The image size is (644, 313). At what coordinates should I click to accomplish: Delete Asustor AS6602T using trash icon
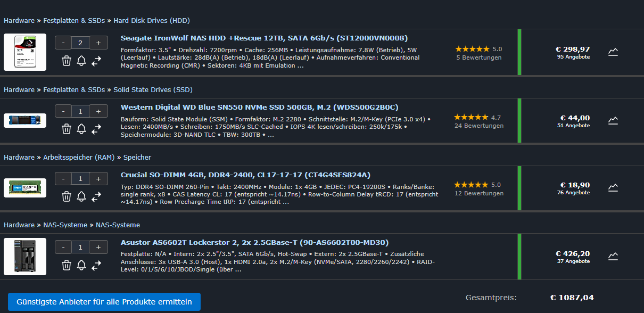click(x=67, y=265)
